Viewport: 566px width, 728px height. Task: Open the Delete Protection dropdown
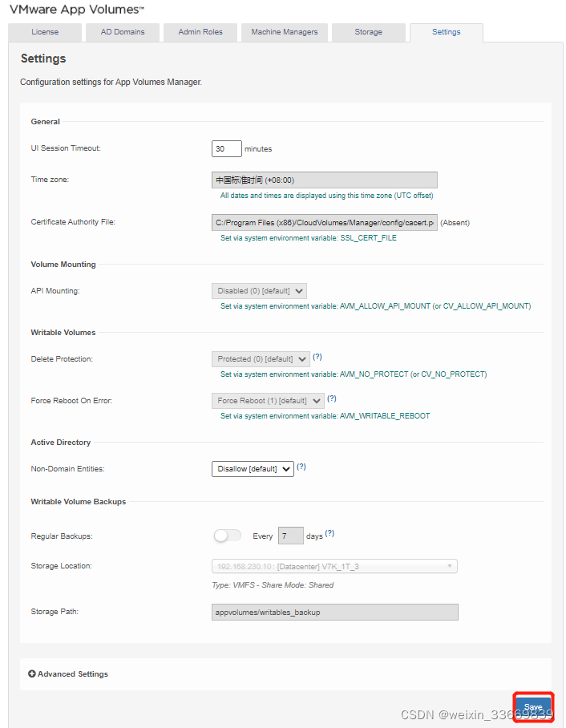click(x=261, y=359)
